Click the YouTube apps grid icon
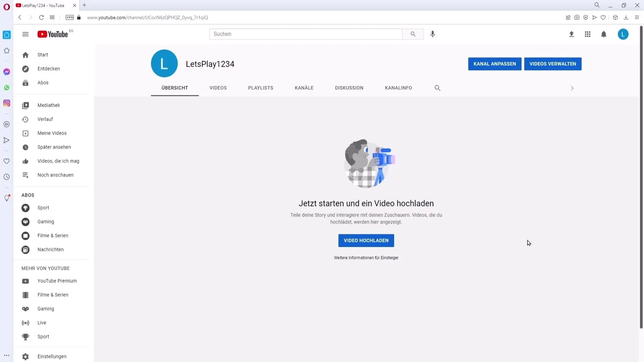 587,34
